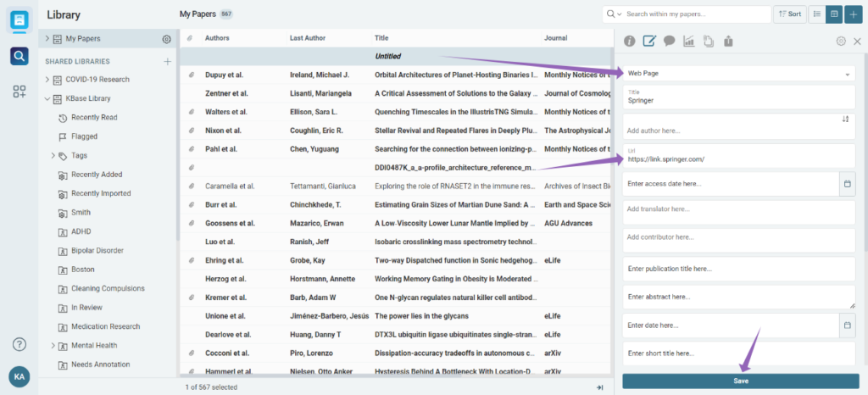
Task: Toggle author order swap arrows
Action: [x=845, y=120]
